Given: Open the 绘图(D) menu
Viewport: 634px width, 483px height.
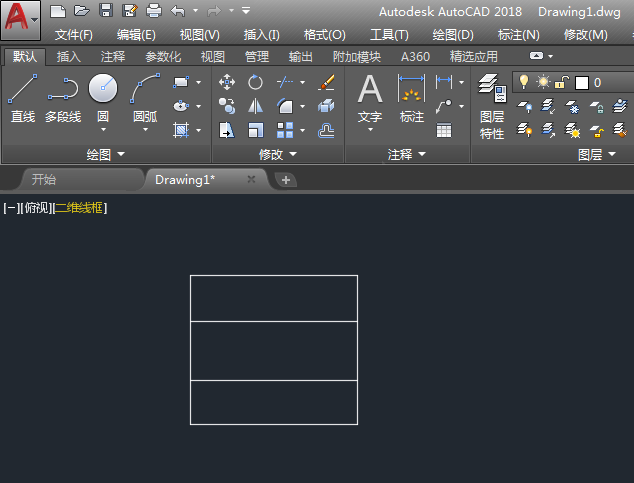Looking at the screenshot, I should (x=453, y=35).
